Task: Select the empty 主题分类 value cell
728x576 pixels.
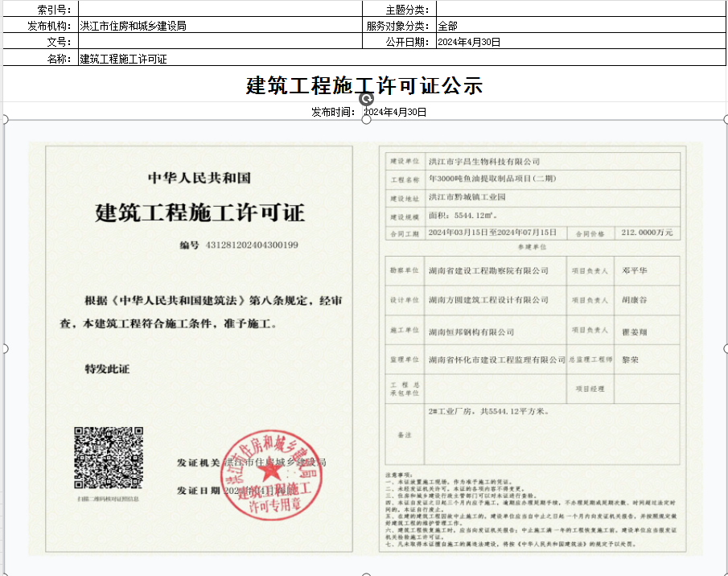Action: point(580,10)
